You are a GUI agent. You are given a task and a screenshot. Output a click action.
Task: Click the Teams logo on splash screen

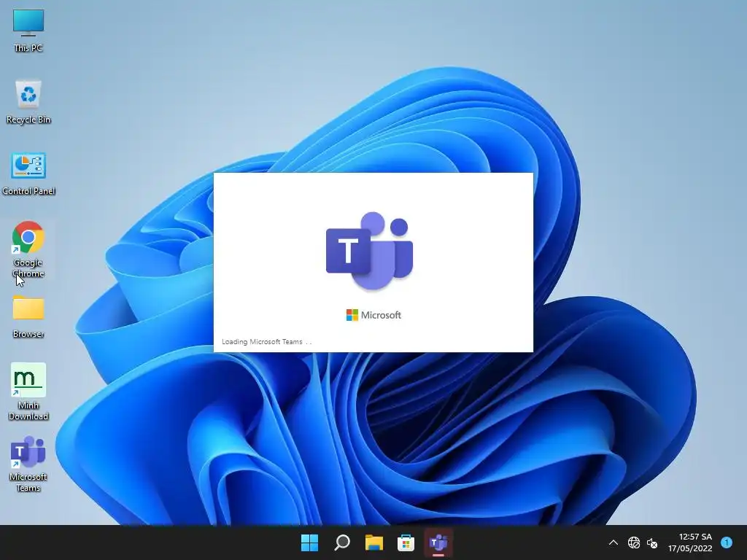coord(370,251)
